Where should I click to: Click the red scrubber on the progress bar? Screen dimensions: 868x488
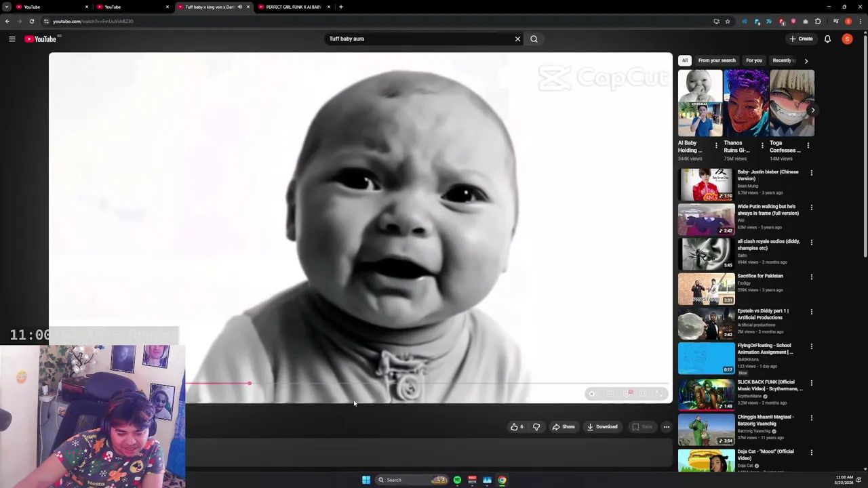pyautogui.click(x=250, y=384)
